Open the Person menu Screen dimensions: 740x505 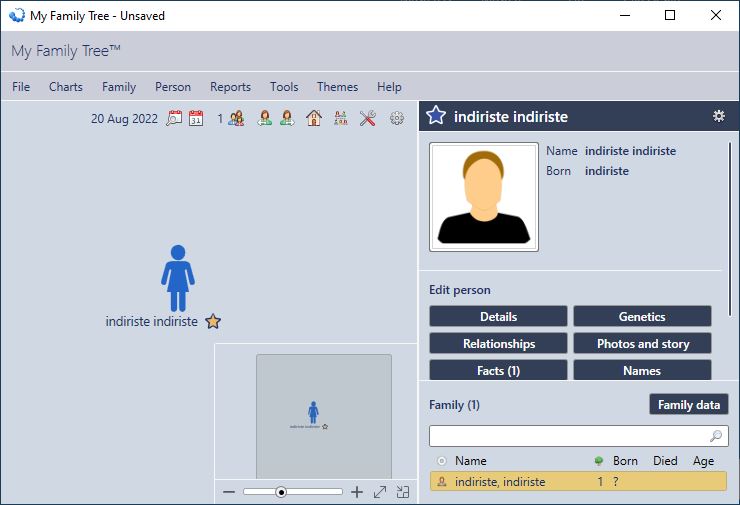pos(173,87)
